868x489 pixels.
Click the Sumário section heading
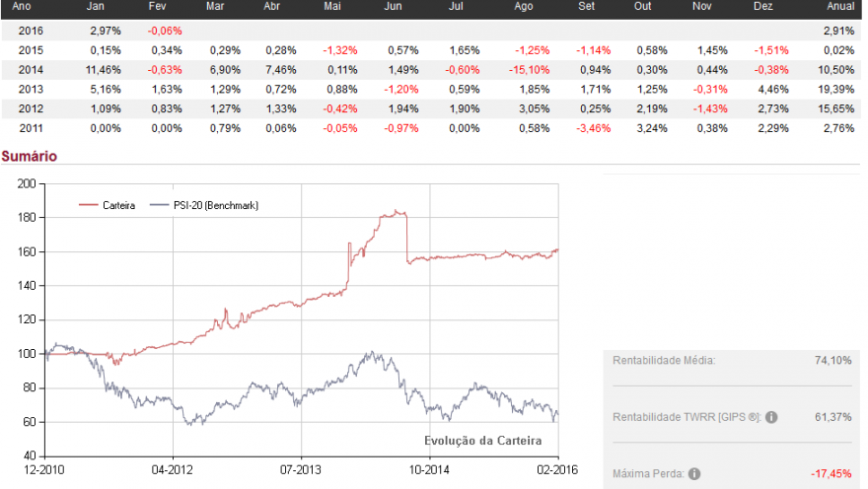click(30, 156)
